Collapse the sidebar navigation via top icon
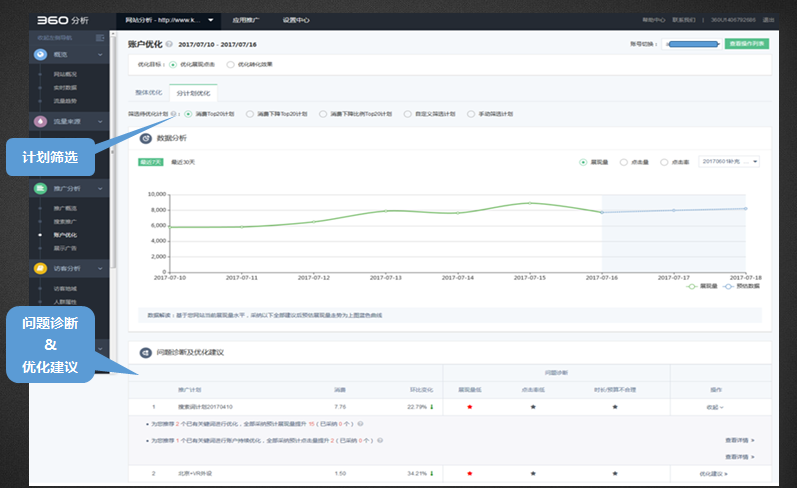 [x=100, y=37]
